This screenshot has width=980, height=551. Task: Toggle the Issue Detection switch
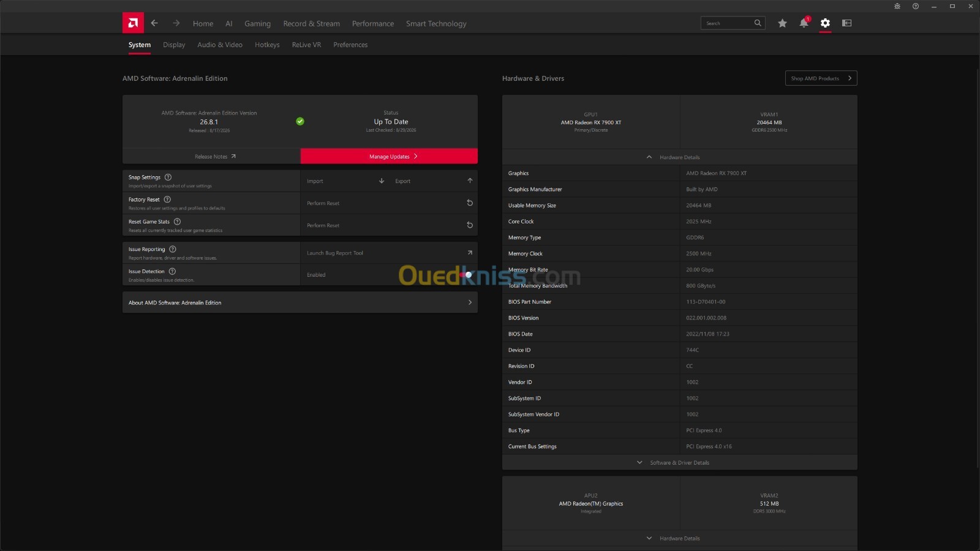(x=467, y=275)
